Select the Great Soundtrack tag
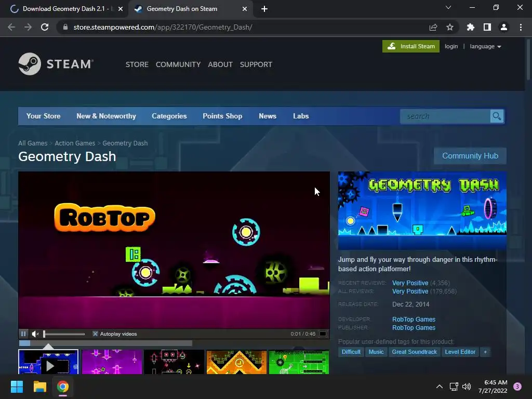The height and width of the screenshot is (399, 532). (x=414, y=352)
